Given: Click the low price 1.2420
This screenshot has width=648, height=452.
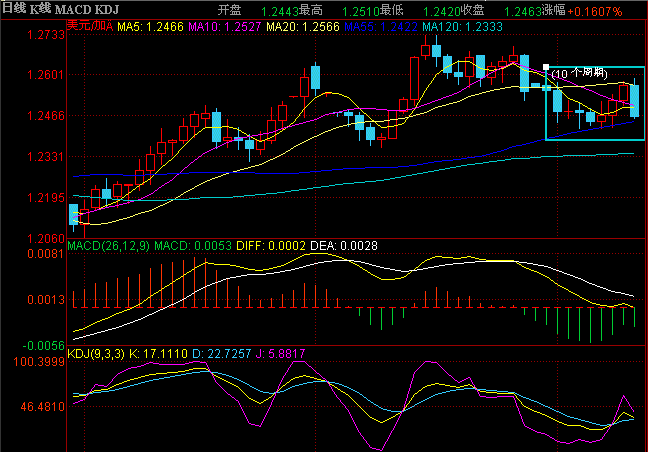Looking at the screenshot, I should tap(442, 12).
